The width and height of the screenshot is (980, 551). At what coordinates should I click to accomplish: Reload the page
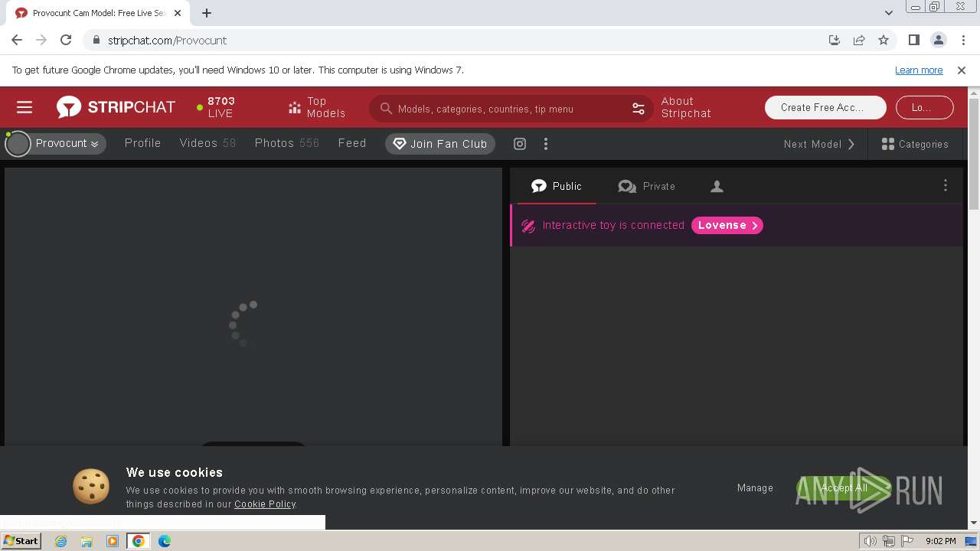(66, 40)
